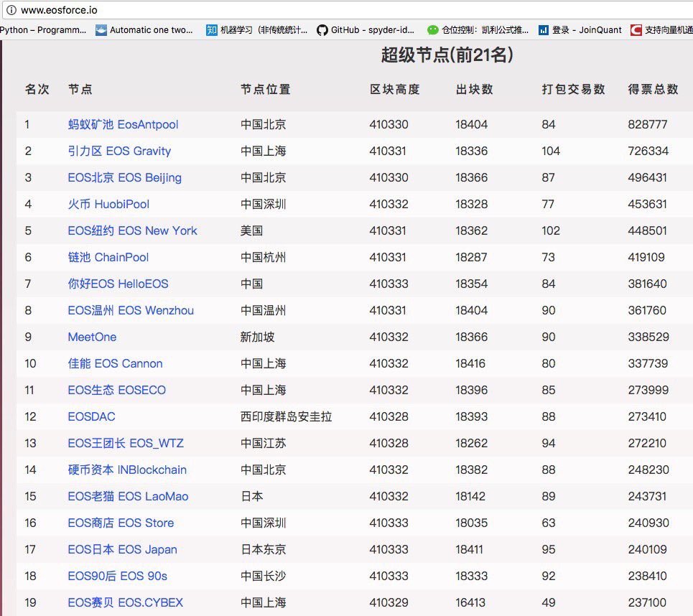Open the GitHub spyder-id bookmark icon
This screenshot has width=693, height=616.
tap(322, 30)
